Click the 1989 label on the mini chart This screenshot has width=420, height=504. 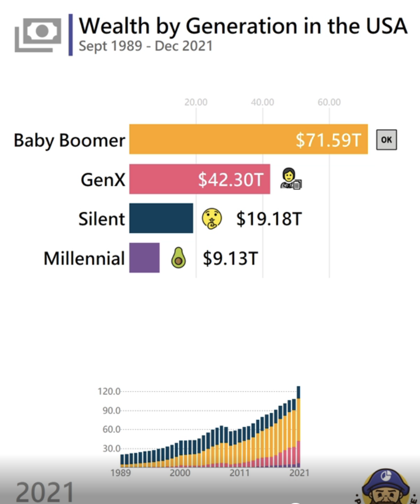tap(121, 473)
